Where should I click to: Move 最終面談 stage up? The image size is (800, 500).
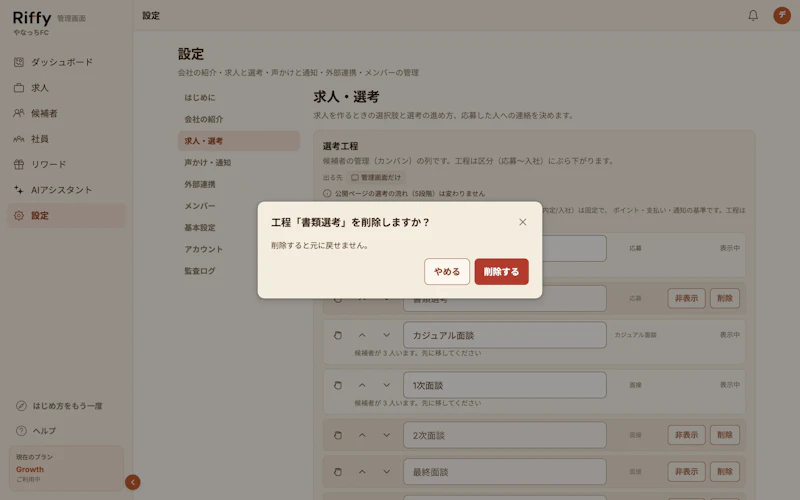coord(362,472)
